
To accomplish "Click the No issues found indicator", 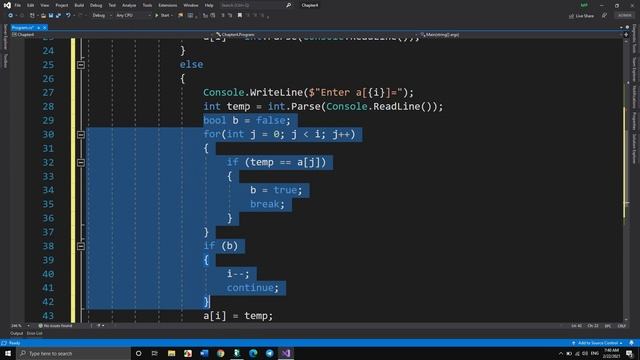I will click(x=55, y=326).
